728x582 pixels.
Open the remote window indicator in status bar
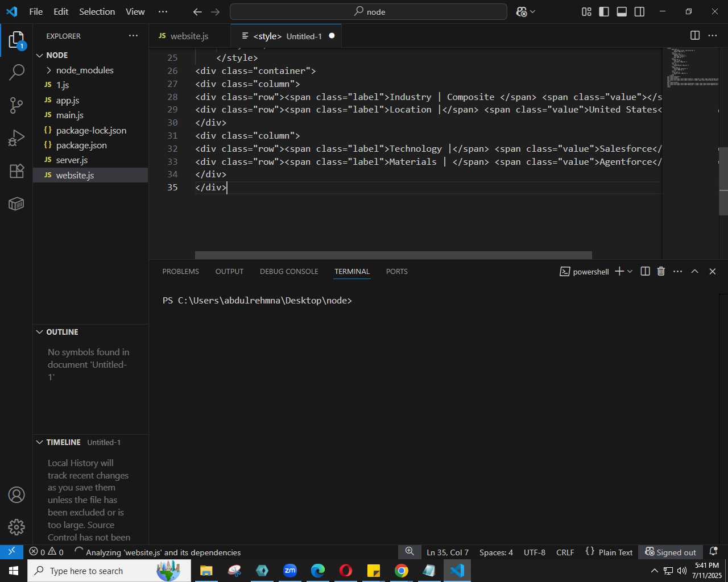11,552
